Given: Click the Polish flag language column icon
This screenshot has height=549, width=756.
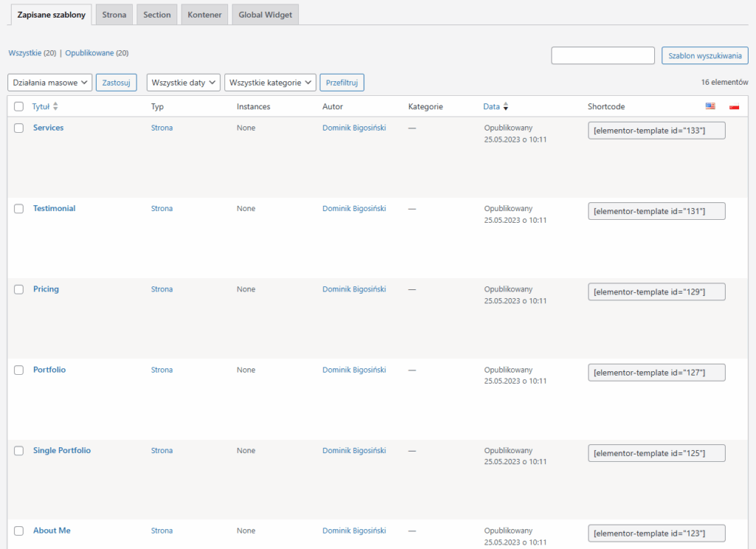Looking at the screenshot, I should coord(734,107).
